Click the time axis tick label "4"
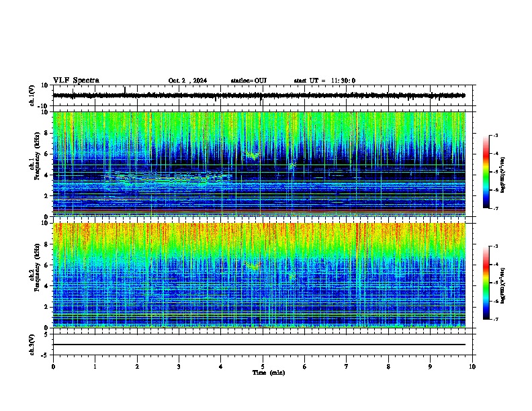Screen dimensions: 532x411 [221, 367]
